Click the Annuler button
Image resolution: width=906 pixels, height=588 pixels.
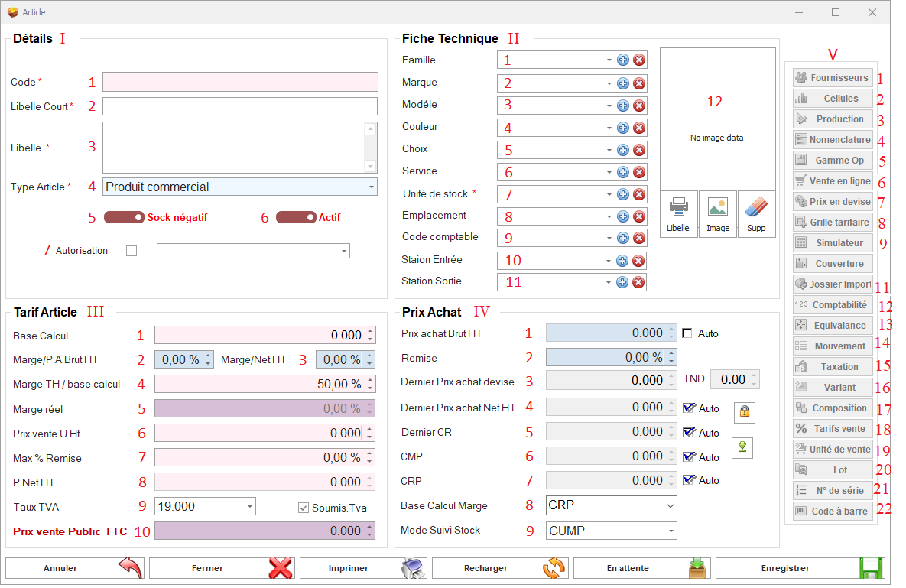75,568
